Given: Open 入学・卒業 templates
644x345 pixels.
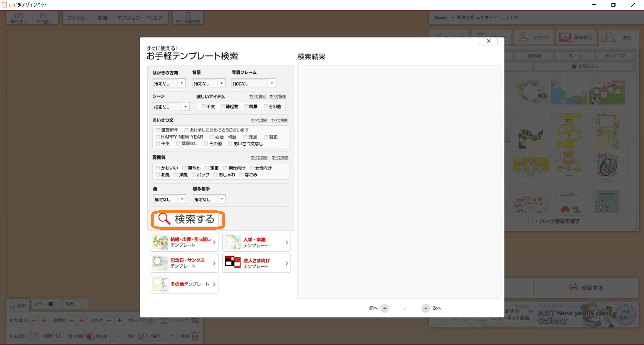Looking at the screenshot, I should (257, 242).
